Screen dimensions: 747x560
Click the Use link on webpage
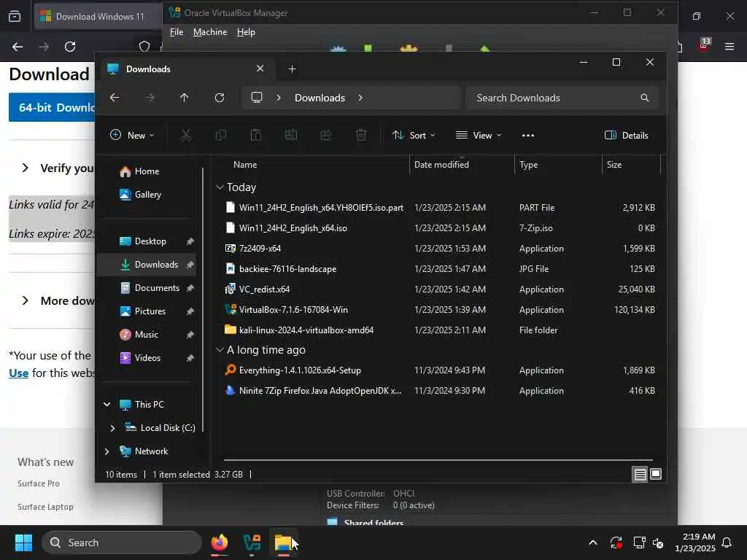tap(18, 373)
